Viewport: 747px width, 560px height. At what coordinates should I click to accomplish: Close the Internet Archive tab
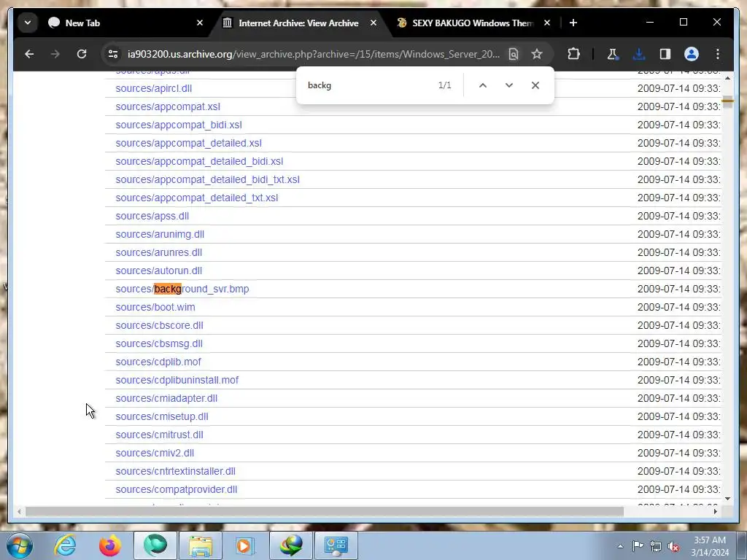pos(373,23)
